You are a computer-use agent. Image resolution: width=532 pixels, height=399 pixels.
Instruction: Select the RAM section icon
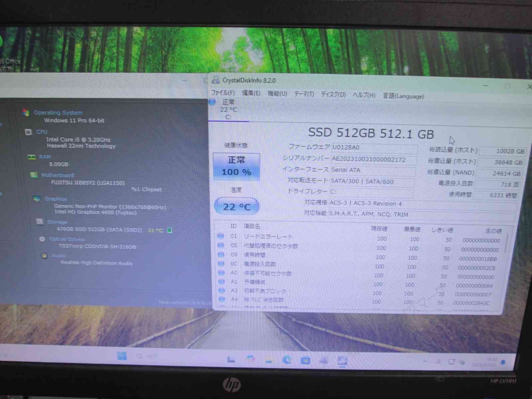pyautogui.click(x=32, y=156)
